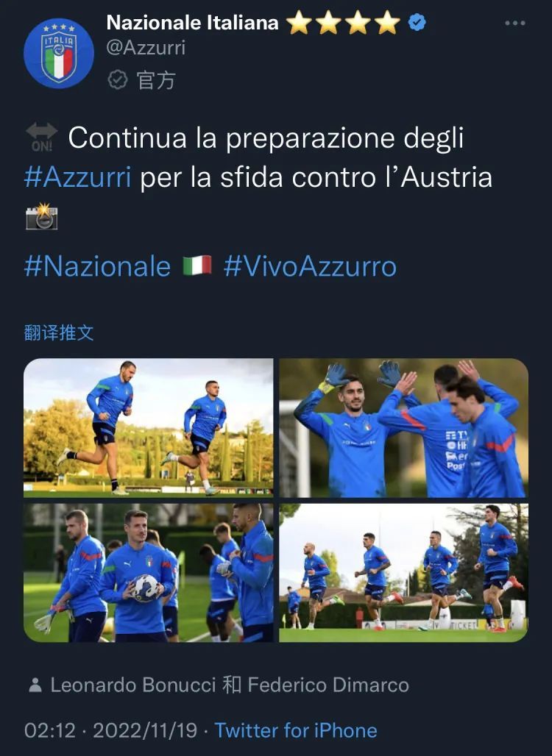Open the Nazionale Italiana display name
This screenshot has height=756, width=552.
click(193, 23)
